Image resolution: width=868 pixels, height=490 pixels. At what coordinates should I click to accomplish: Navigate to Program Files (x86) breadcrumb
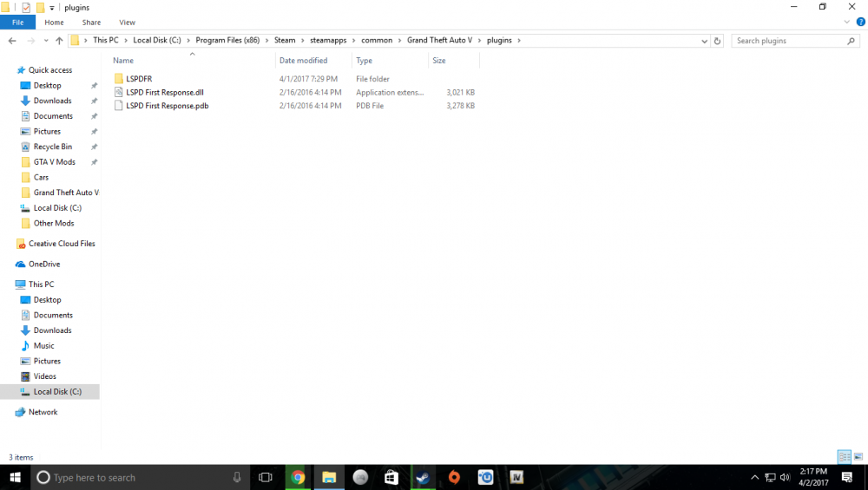(227, 41)
